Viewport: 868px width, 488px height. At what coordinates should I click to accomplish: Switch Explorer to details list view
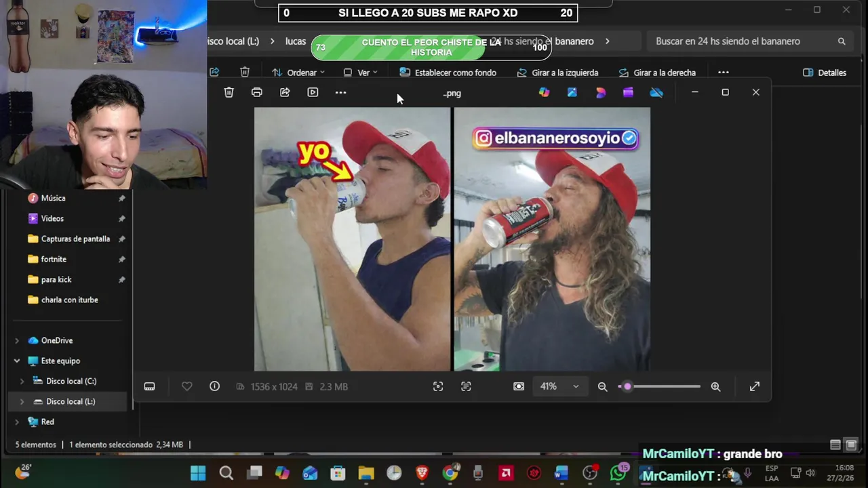pos(835,445)
